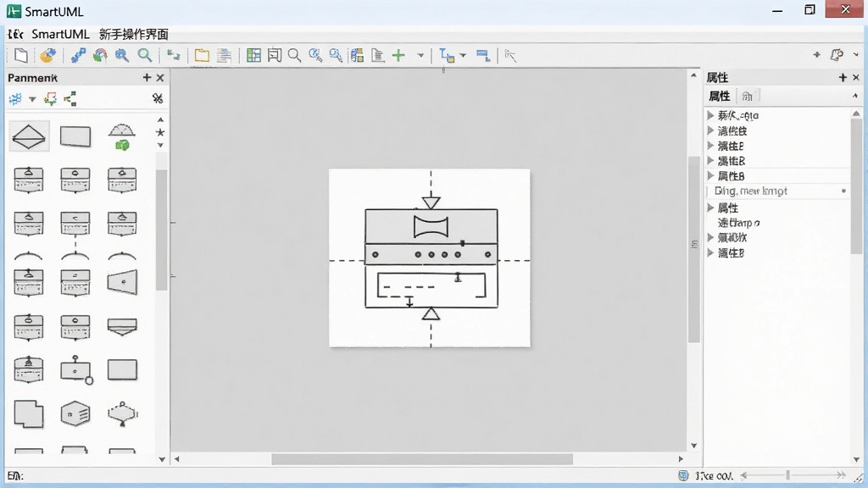Select the dashed hexagon palette shape
This screenshot has width=868, height=488.
(x=122, y=413)
